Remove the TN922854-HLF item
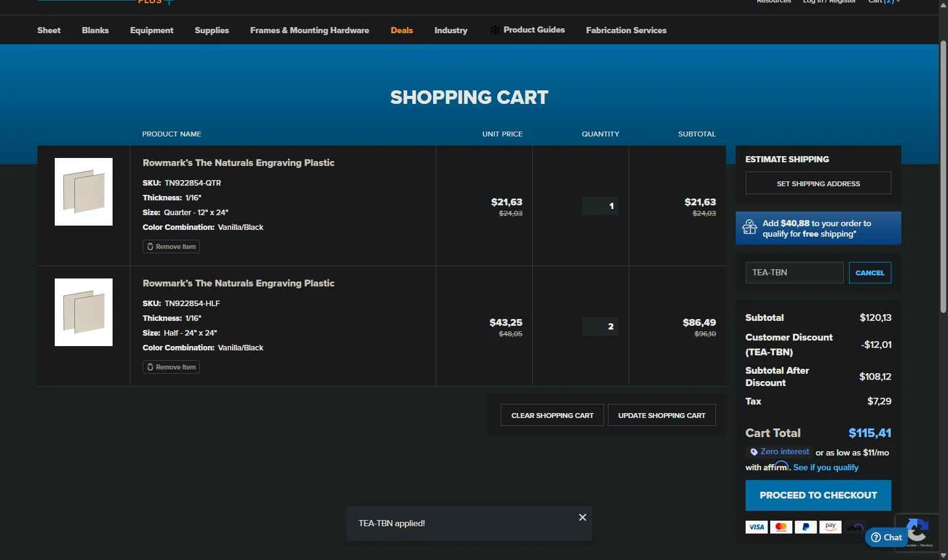The image size is (948, 560). (171, 367)
